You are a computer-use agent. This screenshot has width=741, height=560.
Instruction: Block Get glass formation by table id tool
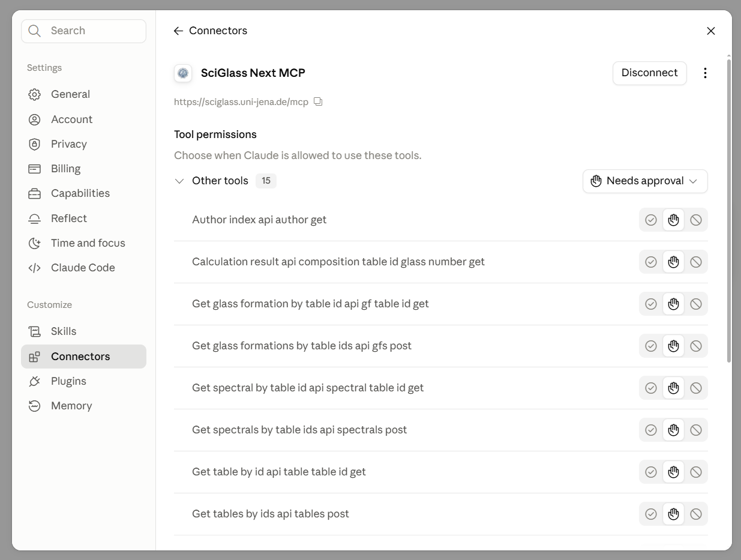click(696, 304)
